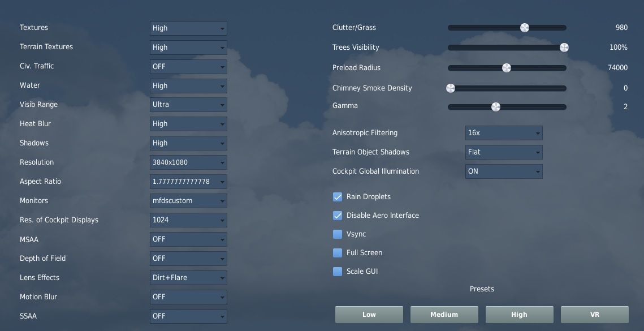Viewport: 644px width, 331px height.
Task: Click the Clutter/Grass value 980
Action: click(x=621, y=28)
